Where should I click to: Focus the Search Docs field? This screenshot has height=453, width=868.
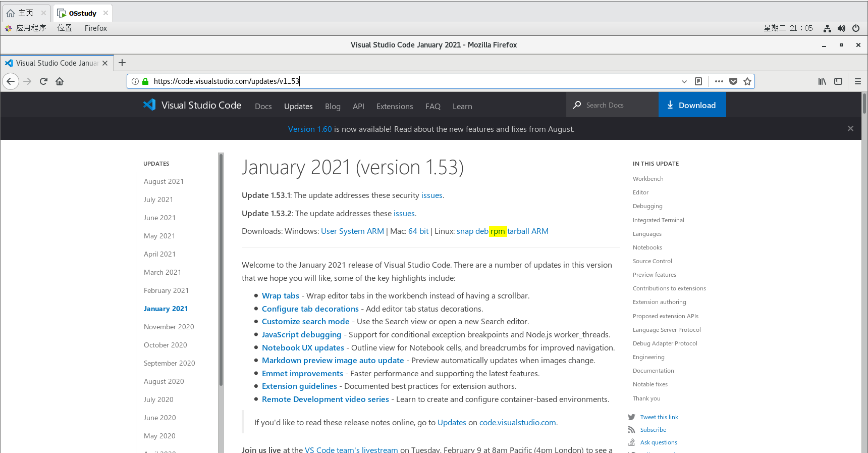613,105
